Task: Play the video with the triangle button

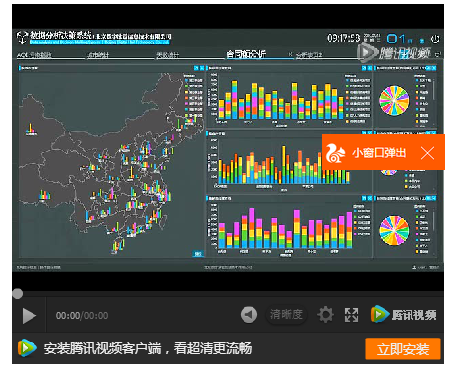Action: [29, 316]
